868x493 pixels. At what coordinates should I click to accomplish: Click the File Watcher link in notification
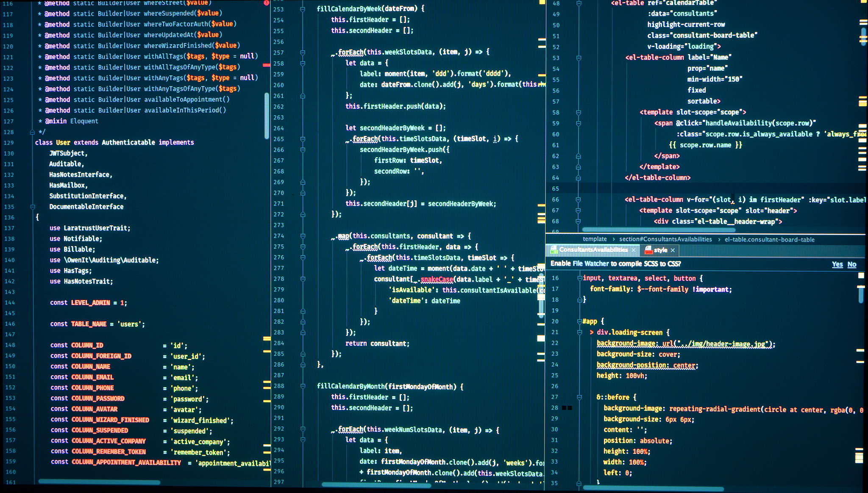(590, 264)
